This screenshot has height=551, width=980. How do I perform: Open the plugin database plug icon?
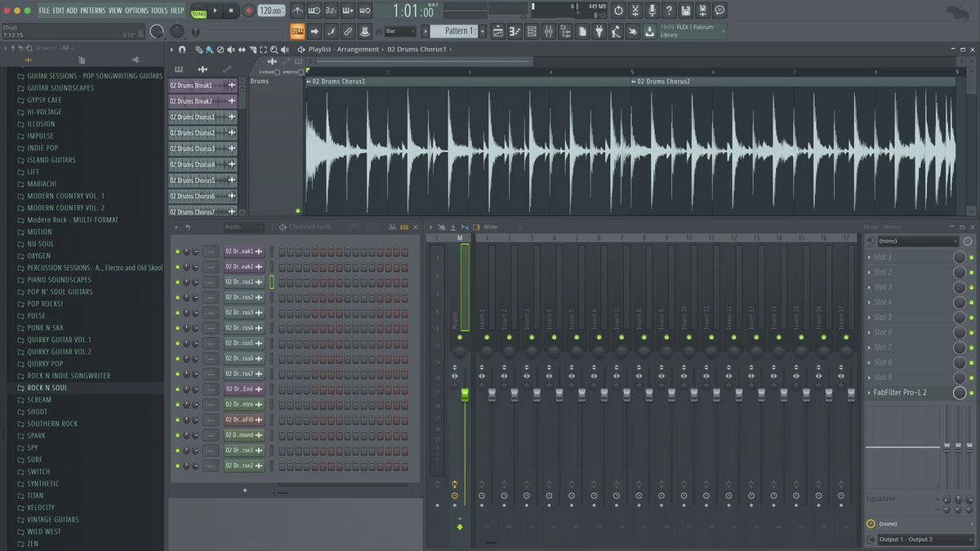click(599, 31)
